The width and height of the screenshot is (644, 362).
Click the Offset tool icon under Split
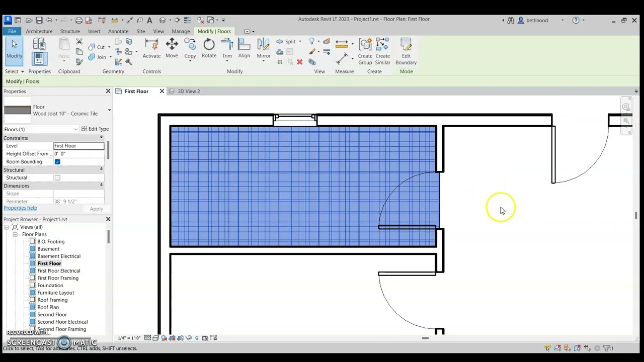[x=280, y=52]
